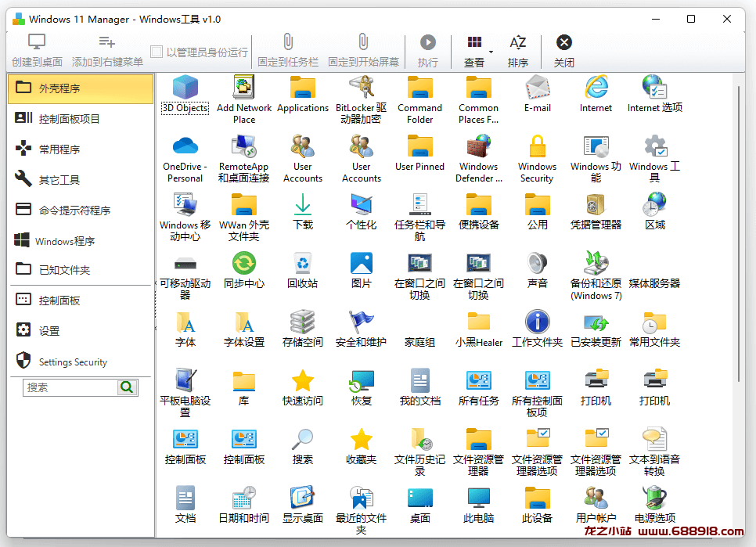Switch to 其它工具 category
Viewport: 756px width, 547px height.
click(81, 180)
